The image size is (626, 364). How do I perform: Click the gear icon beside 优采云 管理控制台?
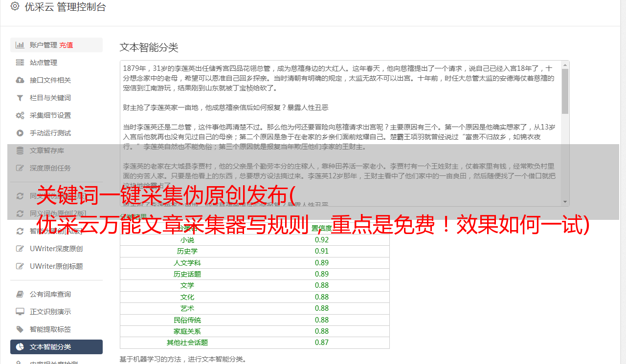tap(15, 7)
